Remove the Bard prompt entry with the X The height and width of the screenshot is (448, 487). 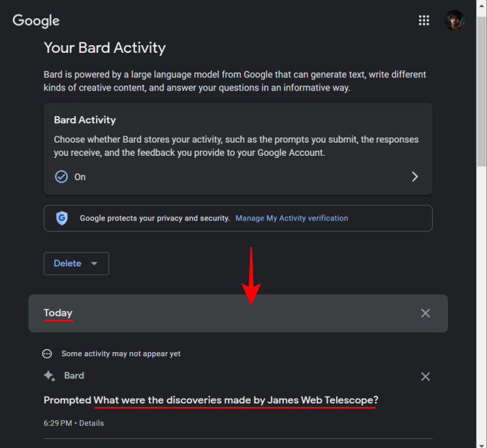click(x=425, y=376)
